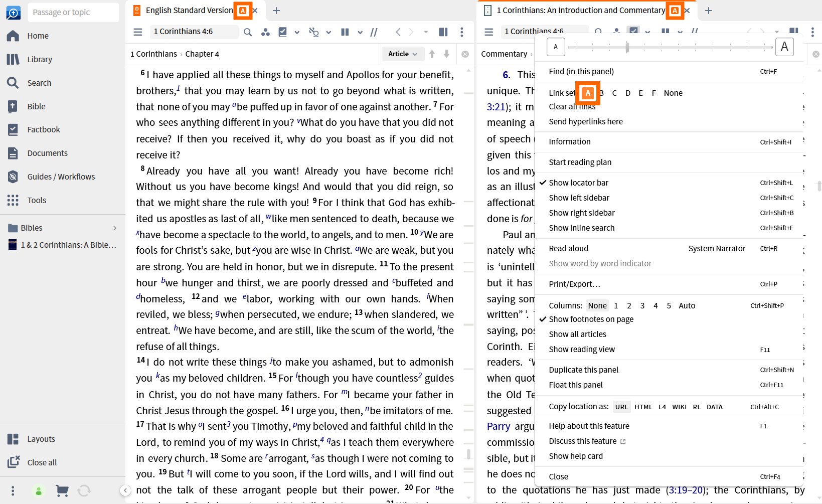The width and height of the screenshot is (822, 504).
Task: Click large A to increase text size
Action: pos(784,47)
